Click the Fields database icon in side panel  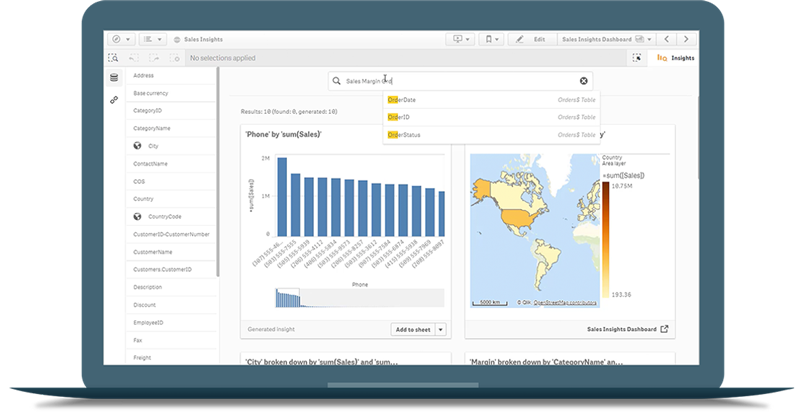point(114,77)
